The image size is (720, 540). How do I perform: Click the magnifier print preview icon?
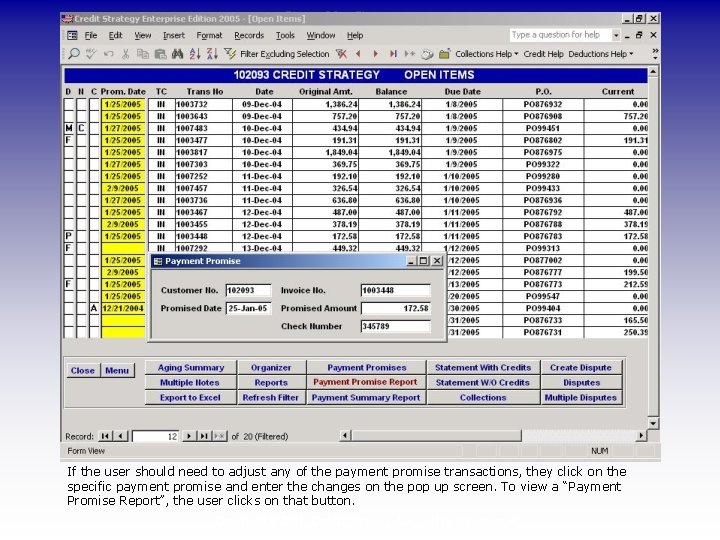point(73,54)
